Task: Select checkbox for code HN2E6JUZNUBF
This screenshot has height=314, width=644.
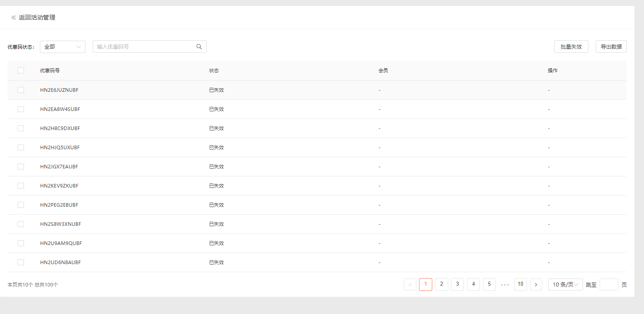Action: (x=21, y=90)
